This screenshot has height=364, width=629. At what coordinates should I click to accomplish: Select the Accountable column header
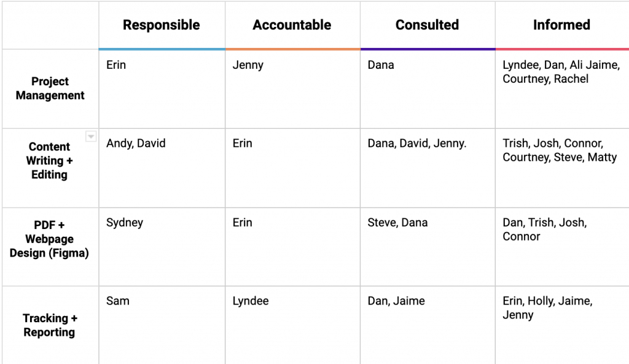(292, 25)
